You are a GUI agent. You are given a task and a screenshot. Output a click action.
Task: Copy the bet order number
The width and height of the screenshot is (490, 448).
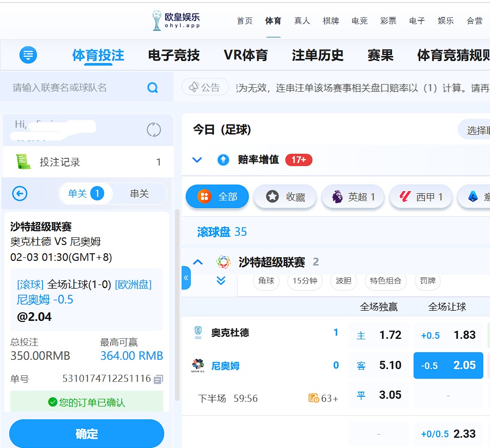(x=159, y=379)
